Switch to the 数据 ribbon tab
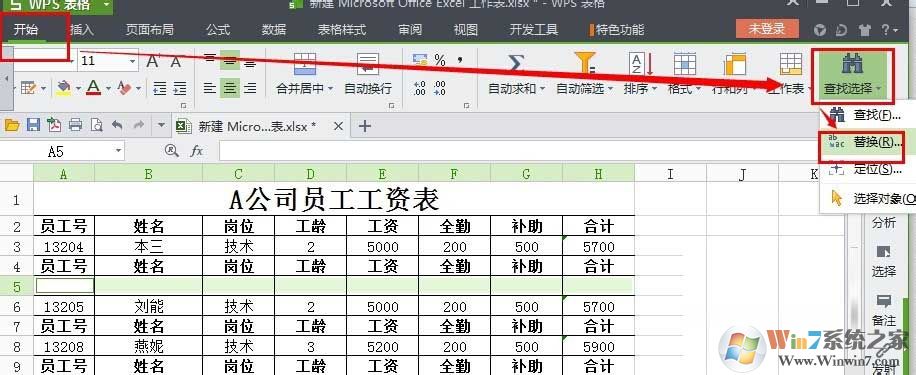Viewport: 916px width, 375px height. (x=273, y=29)
